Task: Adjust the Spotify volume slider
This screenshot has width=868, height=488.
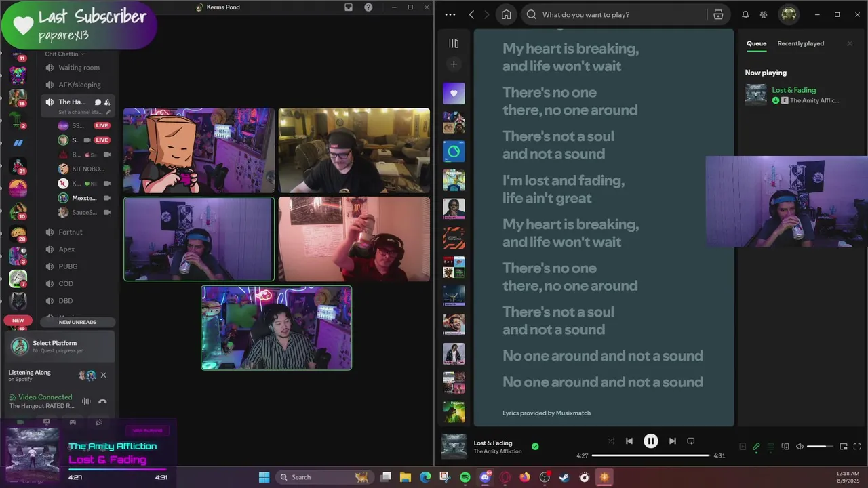Action: point(820,447)
